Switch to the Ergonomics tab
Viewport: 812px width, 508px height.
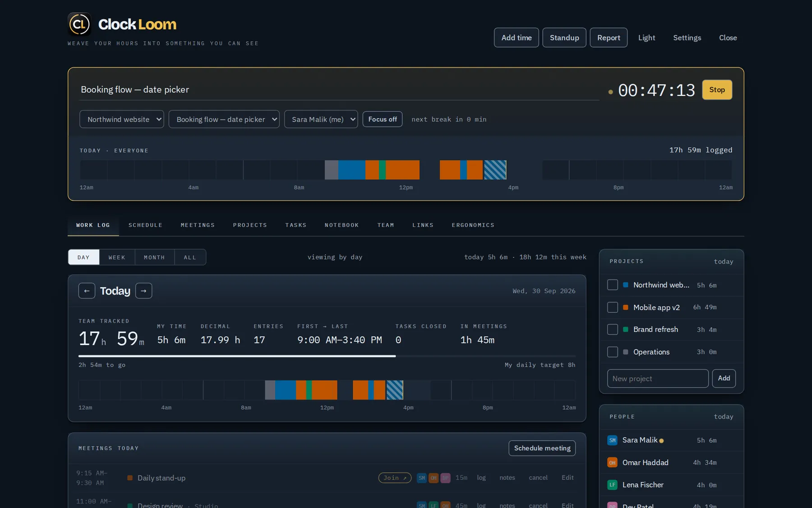(473, 225)
